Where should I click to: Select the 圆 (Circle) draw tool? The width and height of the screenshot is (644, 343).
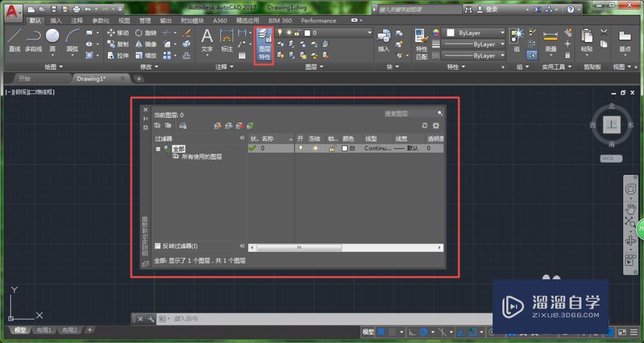[x=53, y=39]
